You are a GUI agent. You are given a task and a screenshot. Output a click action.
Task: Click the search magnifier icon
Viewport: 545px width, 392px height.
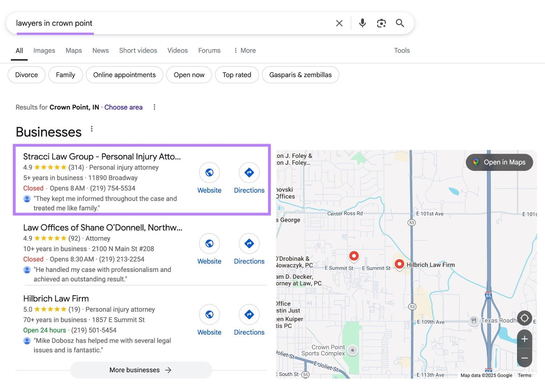click(400, 23)
